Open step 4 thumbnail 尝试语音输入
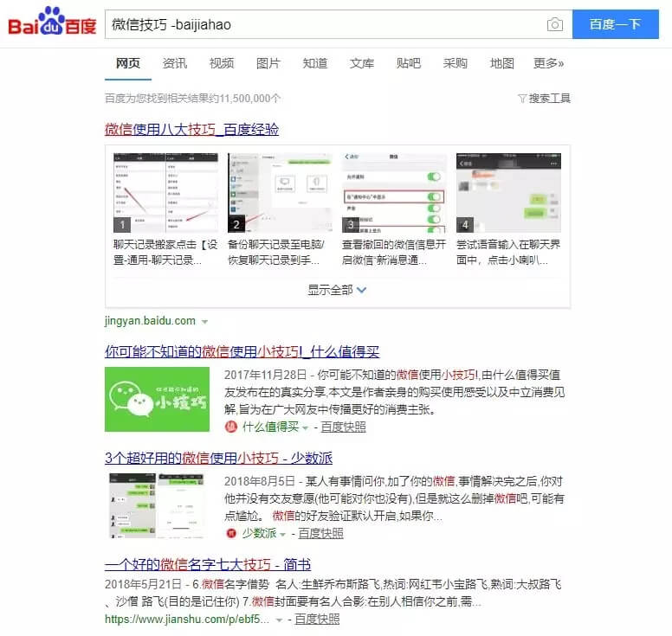672x636 pixels. click(x=508, y=192)
